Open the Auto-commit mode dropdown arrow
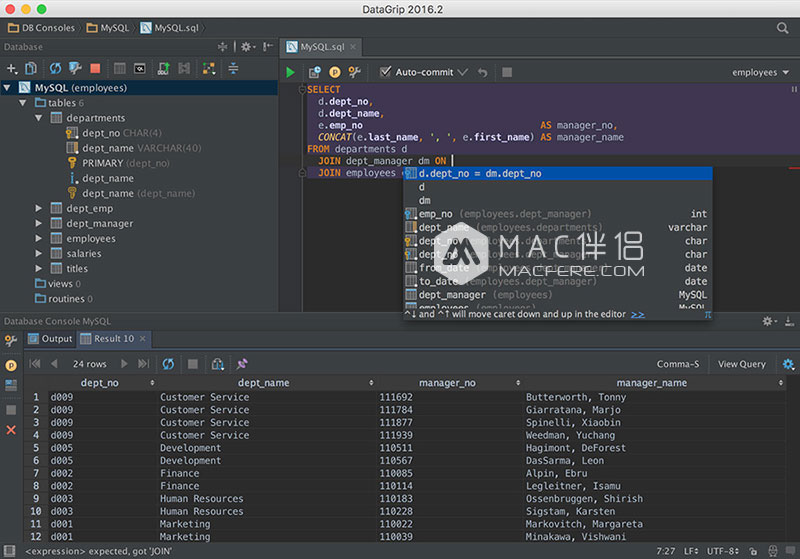Viewport: 800px width, 559px height. tap(463, 72)
